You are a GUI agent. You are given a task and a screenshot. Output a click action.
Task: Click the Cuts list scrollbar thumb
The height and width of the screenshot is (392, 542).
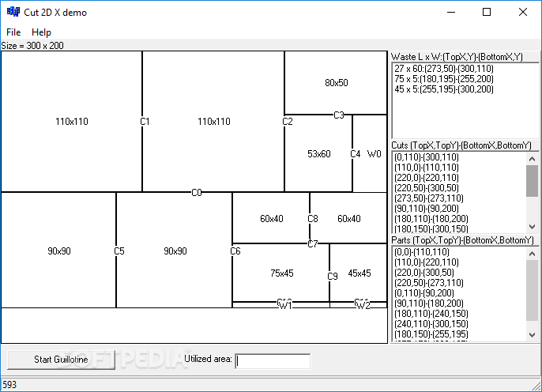pos(532,181)
